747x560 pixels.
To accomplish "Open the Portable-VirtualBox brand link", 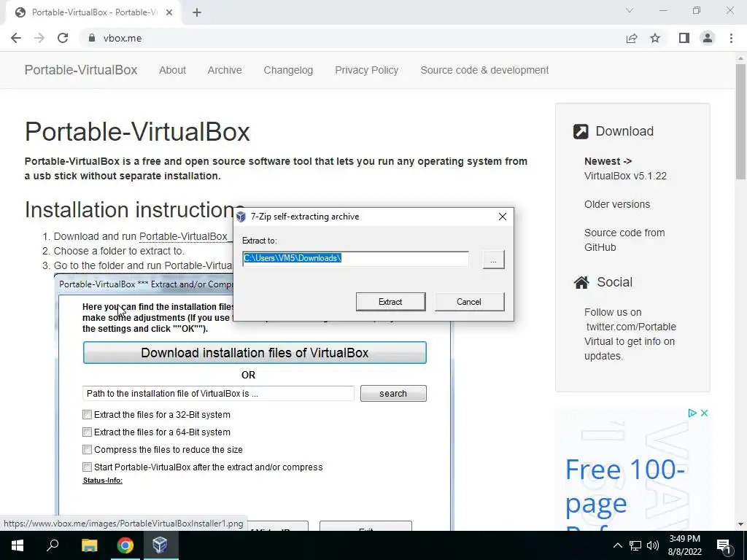I will [x=81, y=70].
